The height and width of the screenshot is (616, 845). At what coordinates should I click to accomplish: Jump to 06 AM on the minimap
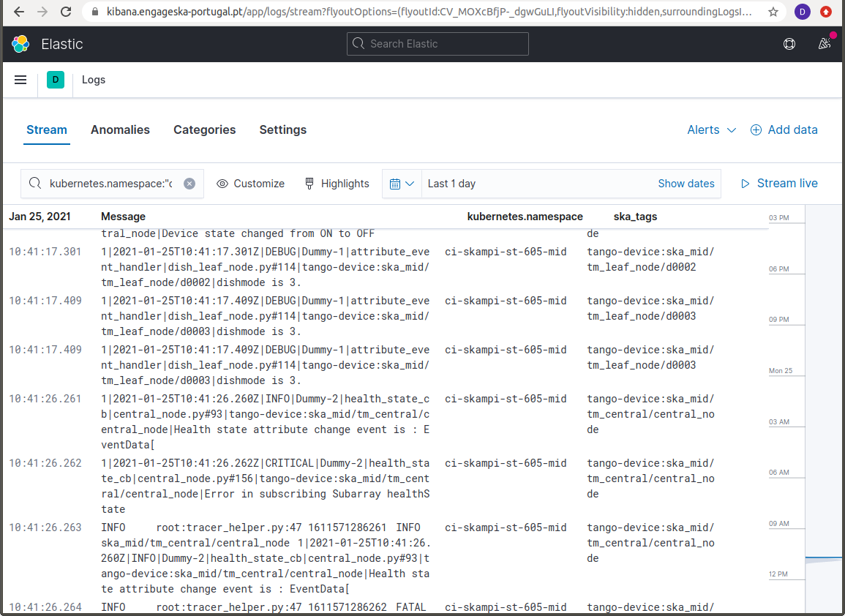pos(778,473)
